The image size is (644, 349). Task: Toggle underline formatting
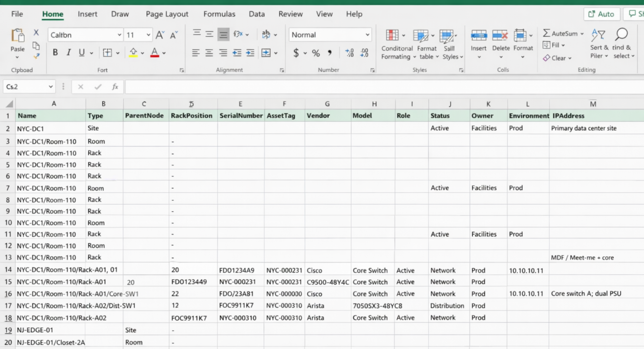click(x=82, y=52)
